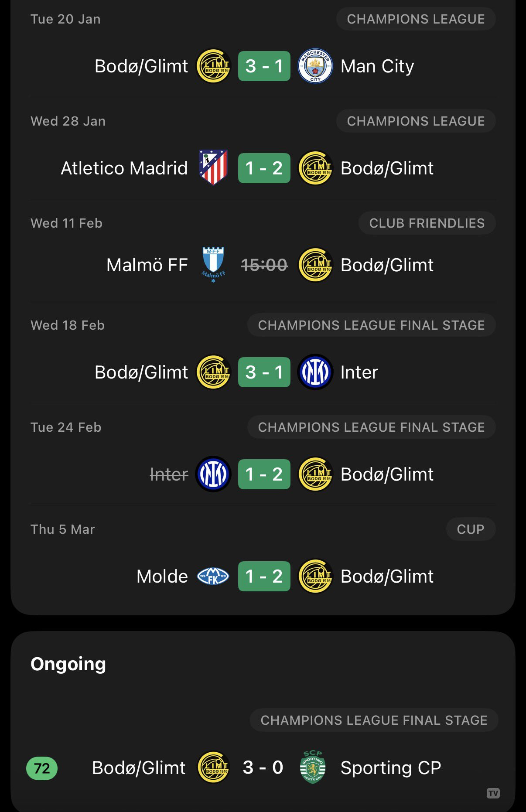Open the 1 - 2 score at Atletico Madrid

tap(264, 168)
